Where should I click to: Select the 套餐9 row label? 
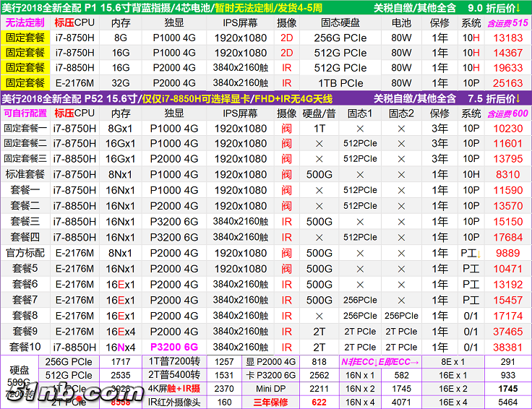click(25, 332)
